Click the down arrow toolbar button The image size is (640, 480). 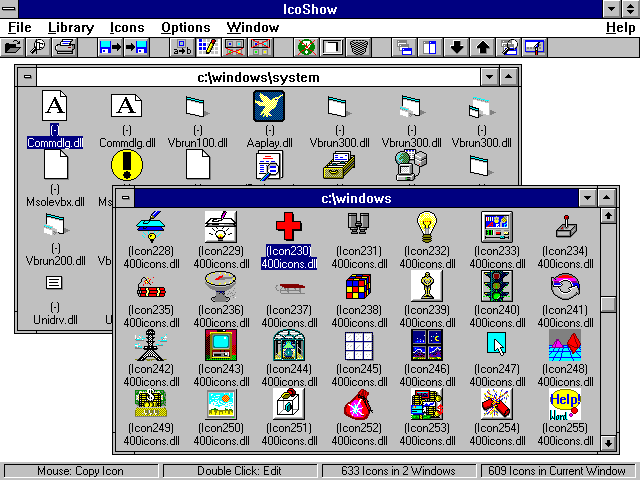point(457,46)
